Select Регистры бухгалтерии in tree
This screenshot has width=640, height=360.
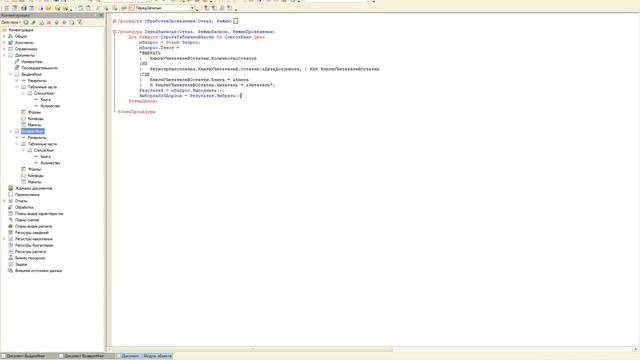[x=34, y=245]
